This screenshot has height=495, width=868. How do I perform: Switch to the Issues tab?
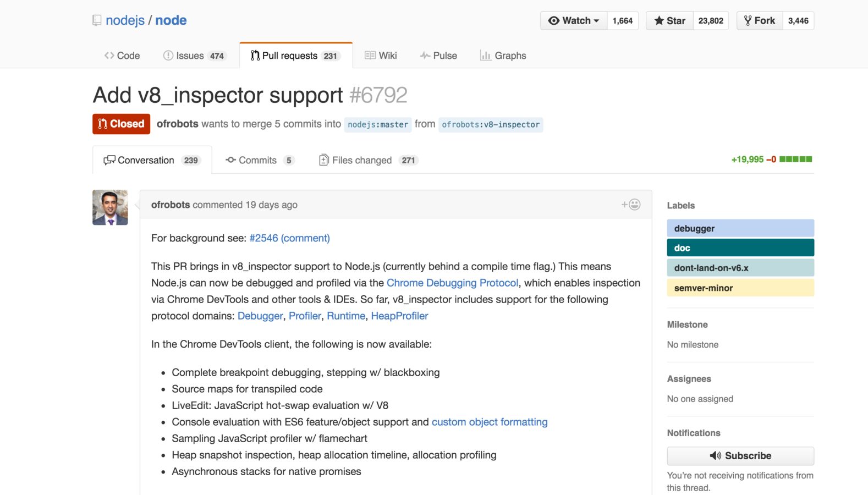pyautogui.click(x=195, y=56)
